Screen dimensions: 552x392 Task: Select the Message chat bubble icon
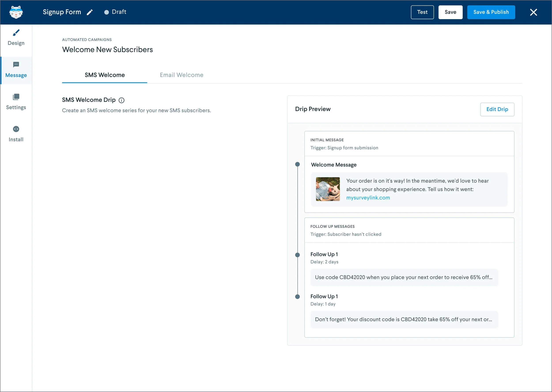(x=16, y=65)
